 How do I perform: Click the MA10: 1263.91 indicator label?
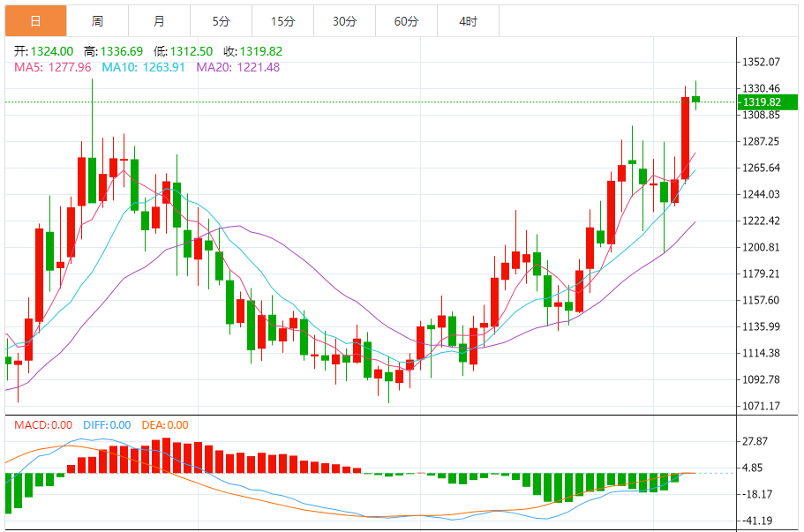143,67
